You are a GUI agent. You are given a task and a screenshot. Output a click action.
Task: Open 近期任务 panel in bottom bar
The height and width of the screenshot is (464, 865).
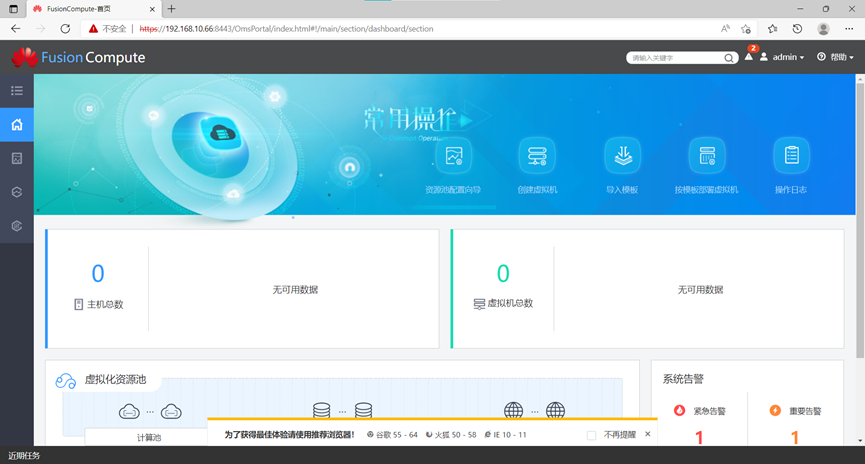point(24,455)
